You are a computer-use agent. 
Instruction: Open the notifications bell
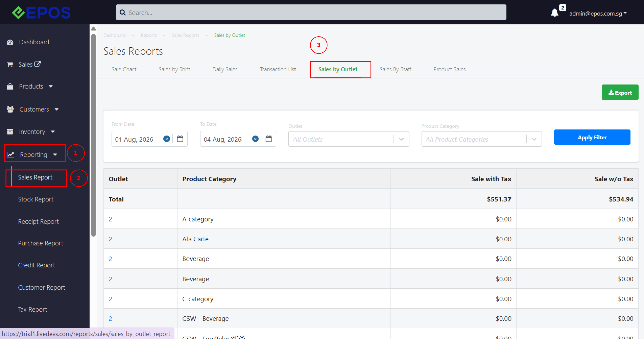(x=555, y=13)
